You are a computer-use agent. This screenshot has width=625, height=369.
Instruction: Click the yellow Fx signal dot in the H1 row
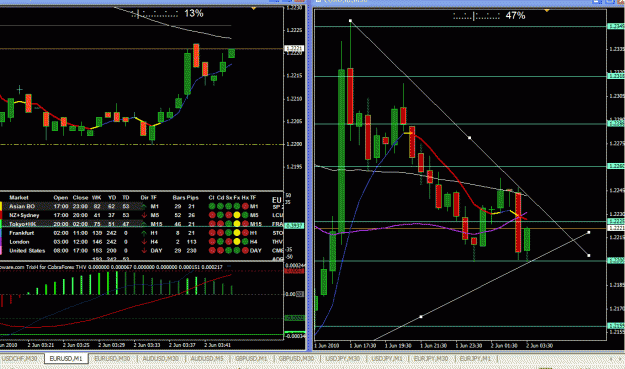pos(237,233)
